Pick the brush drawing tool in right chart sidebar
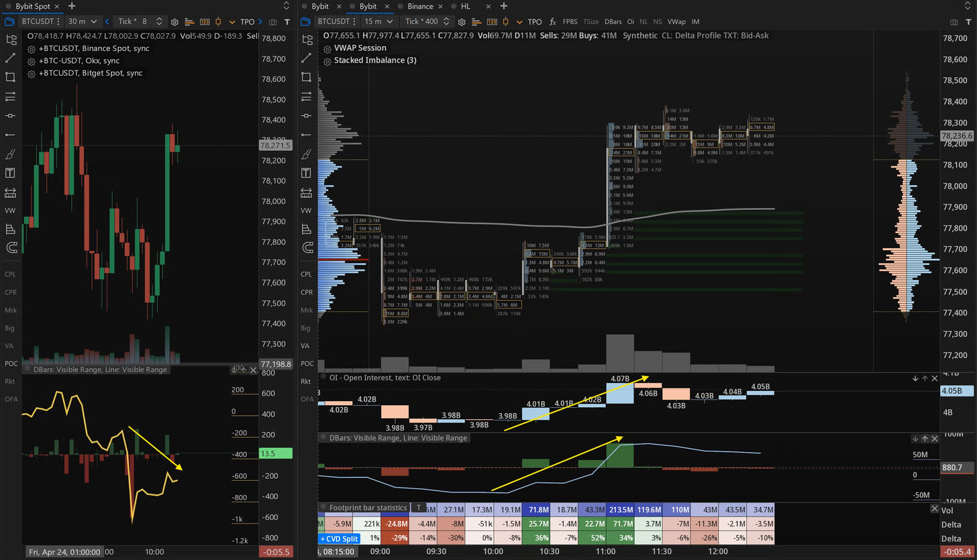 coord(307,154)
